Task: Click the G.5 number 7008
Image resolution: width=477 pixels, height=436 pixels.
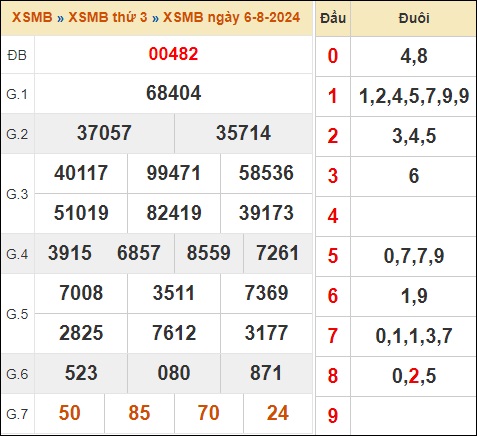Action: pos(81,293)
